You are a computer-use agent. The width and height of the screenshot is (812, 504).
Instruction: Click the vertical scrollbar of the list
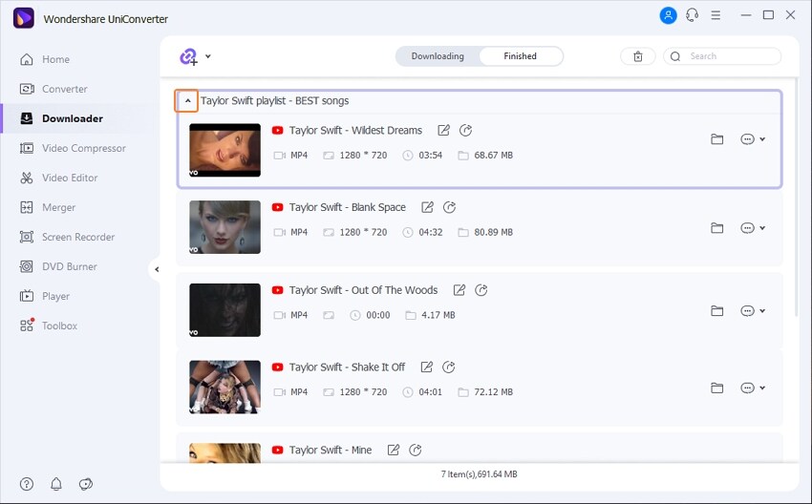point(797,197)
